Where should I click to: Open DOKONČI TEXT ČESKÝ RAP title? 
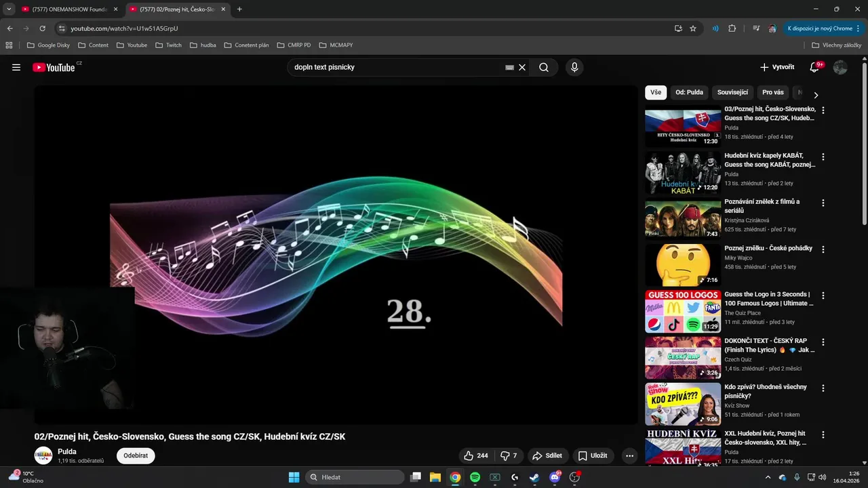pyautogui.click(x=770, y=345)
